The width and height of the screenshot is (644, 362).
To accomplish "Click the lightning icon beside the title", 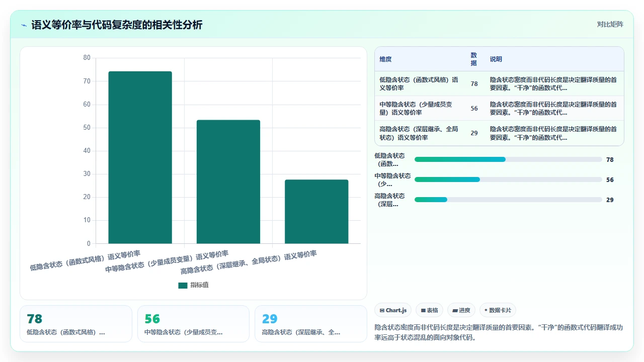I will pos(24,25).
